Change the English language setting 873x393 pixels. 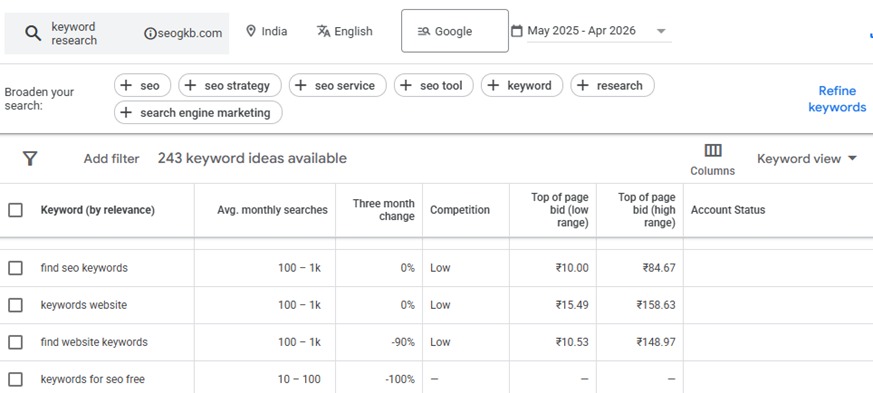[345, 31]
